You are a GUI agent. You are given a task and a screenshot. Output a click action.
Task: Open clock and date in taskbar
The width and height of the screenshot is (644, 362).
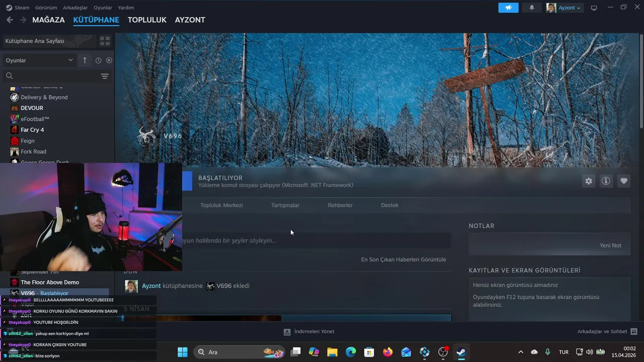tap(623, 352)
